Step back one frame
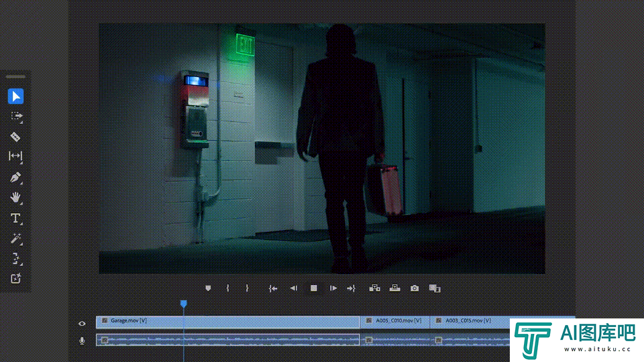The height and width of the screenshot is (362, 644). click(293, 288)
